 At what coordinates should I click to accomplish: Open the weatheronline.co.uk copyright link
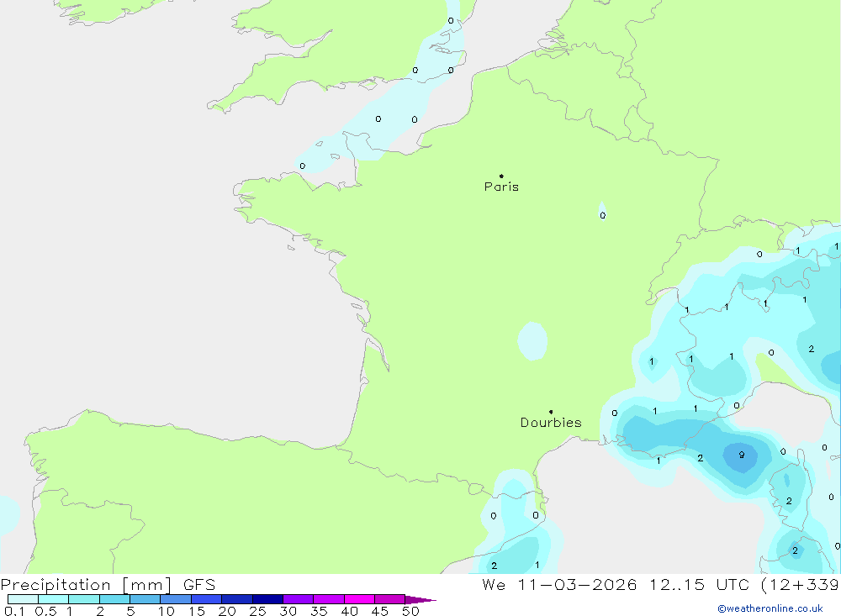click(x=770, y=608)
